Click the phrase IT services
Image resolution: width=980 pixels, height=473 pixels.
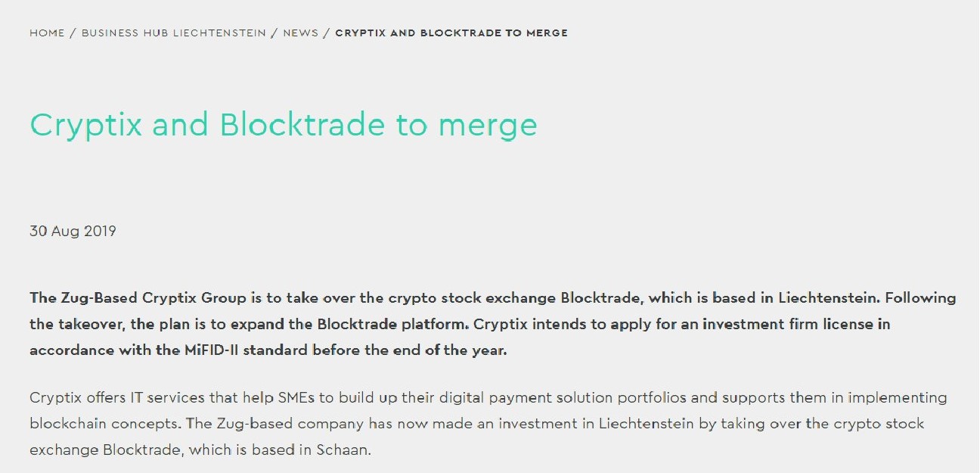point(156,398)
